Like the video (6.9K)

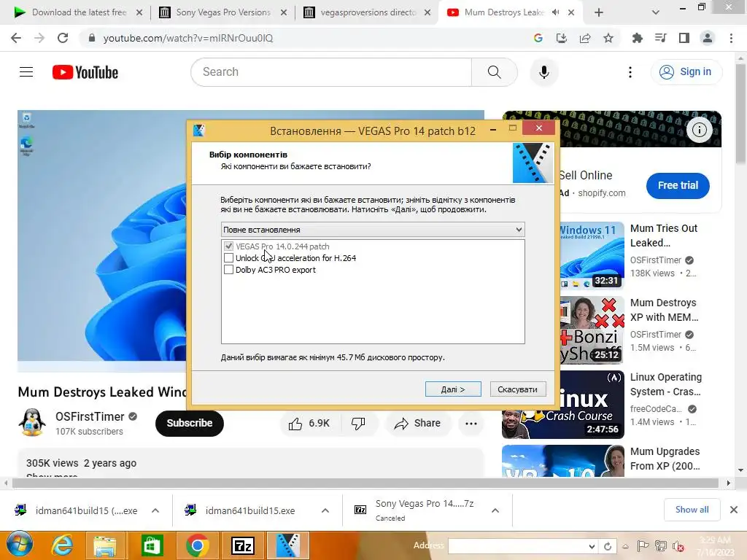[x=310, y=424]
